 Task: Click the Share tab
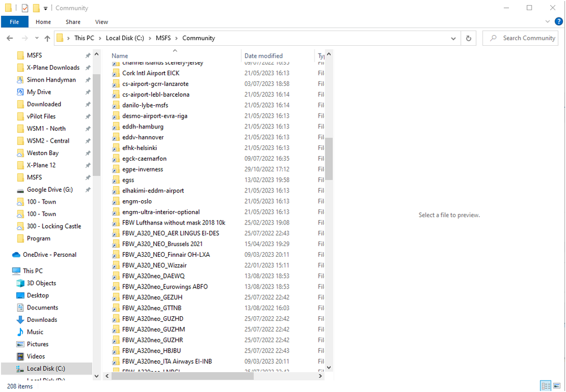(x=72, y=21)
